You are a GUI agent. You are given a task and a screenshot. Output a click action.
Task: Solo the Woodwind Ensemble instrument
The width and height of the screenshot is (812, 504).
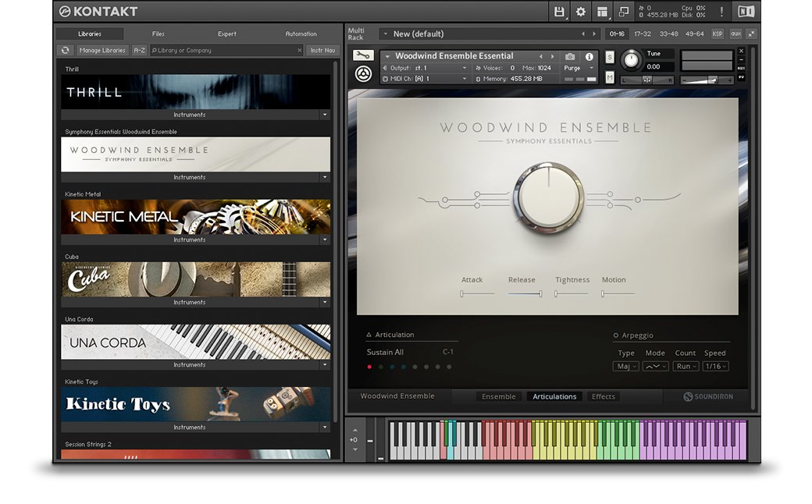(610, 55)
